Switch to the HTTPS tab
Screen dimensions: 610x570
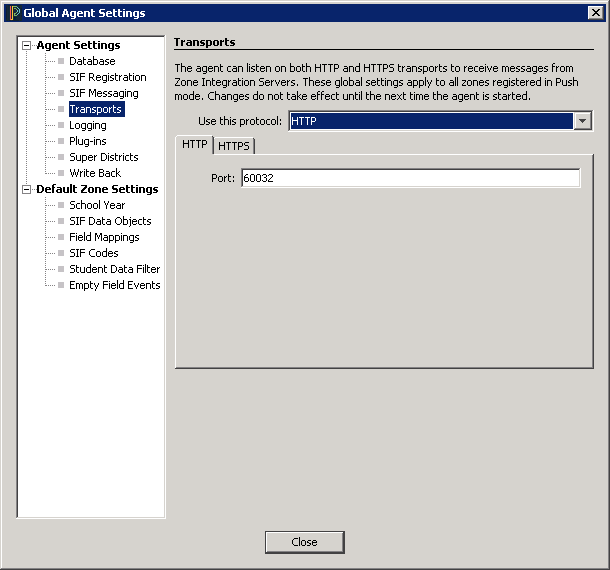click(234, 146)
